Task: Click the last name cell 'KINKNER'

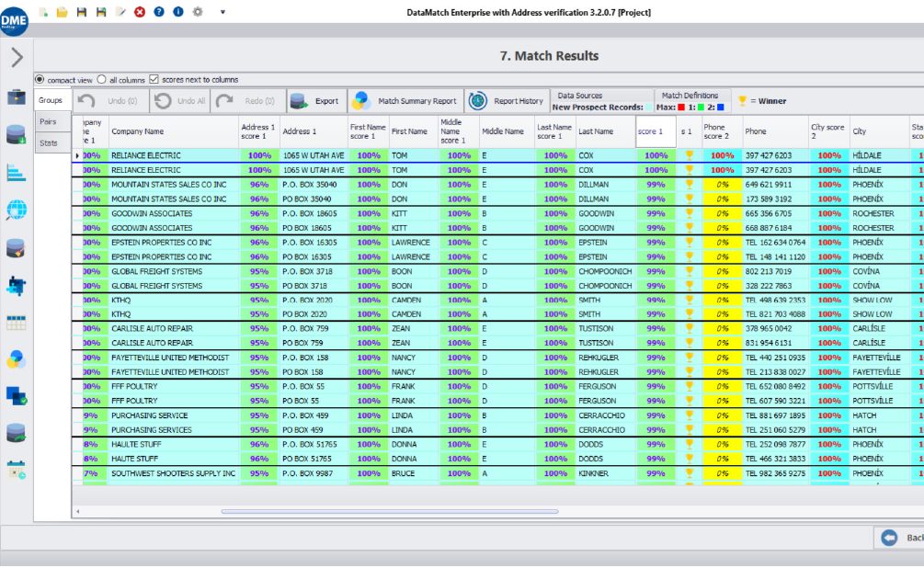Action: (x=605, y=473)
